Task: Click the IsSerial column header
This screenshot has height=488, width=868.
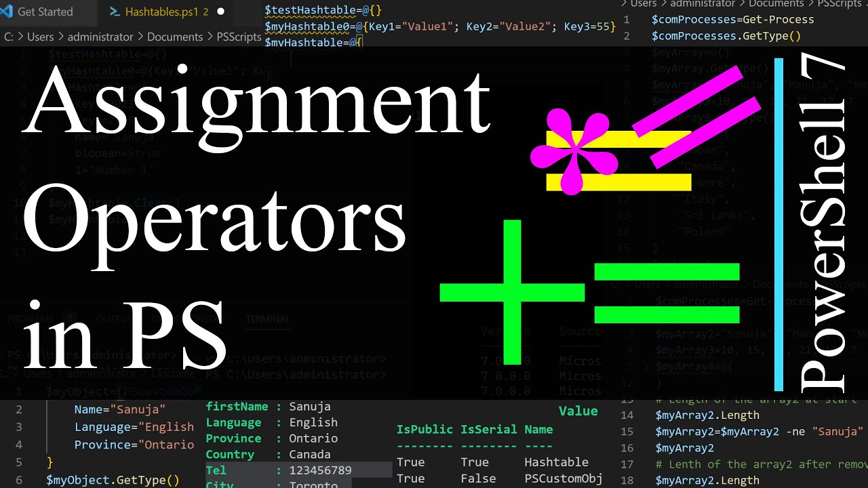Action: click(489, 429)
